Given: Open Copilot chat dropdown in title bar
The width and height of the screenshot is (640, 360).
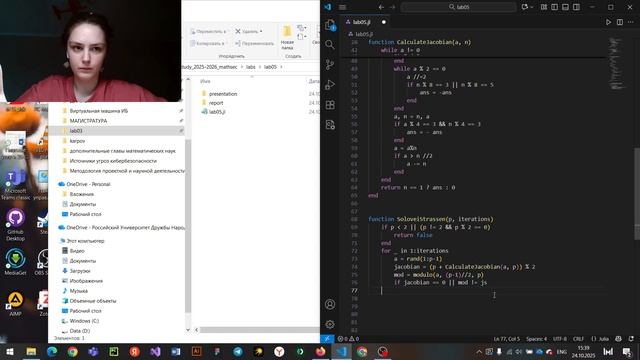Looking at the screenshot, I should click(x=527, y=7).
